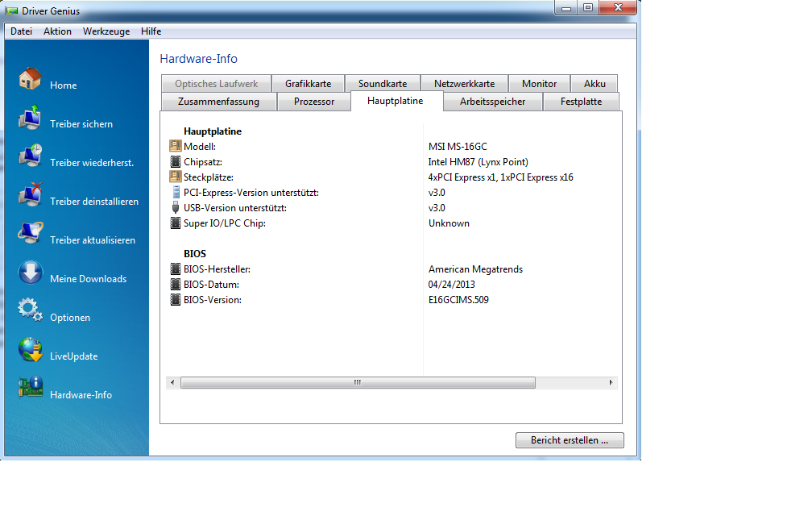This screenshot has width=812, height=508.
Task: Maximize the Driver Genius window
Action: pyautogui.click(x=588, y=8)
